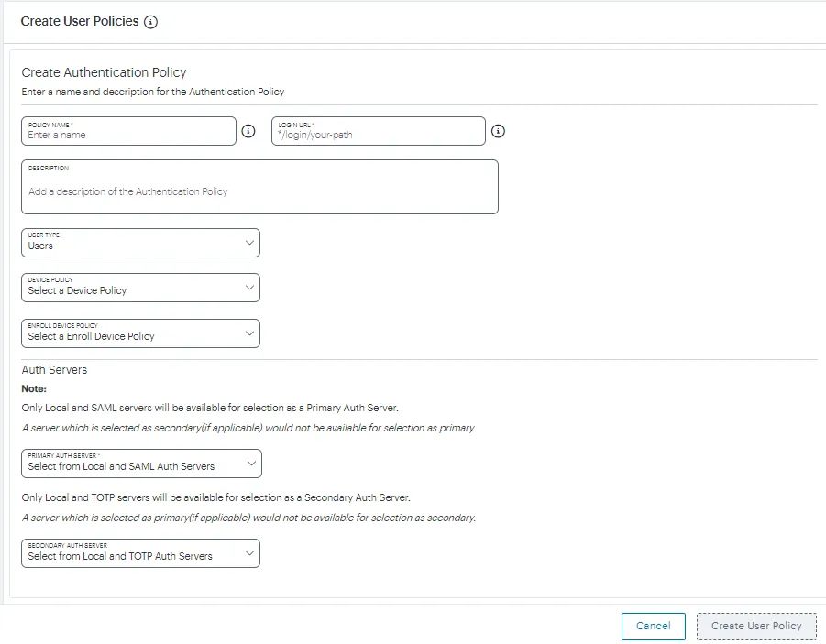
Task: Open the Enroll Device Policy dropdown
Action: point(140,333)
